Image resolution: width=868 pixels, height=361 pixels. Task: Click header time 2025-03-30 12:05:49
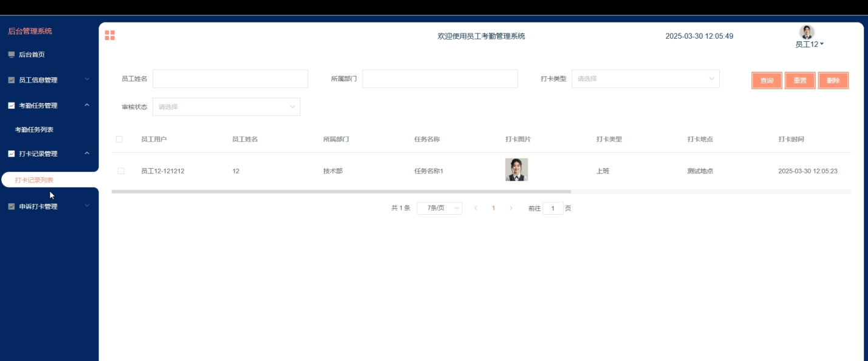[x=699, y=36]
